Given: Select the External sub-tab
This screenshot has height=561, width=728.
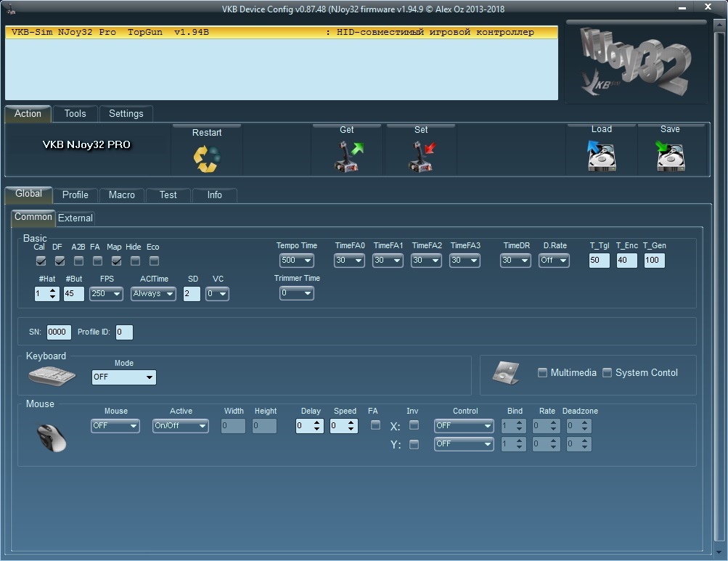Looking at the screenshot, I should [75, 218].
